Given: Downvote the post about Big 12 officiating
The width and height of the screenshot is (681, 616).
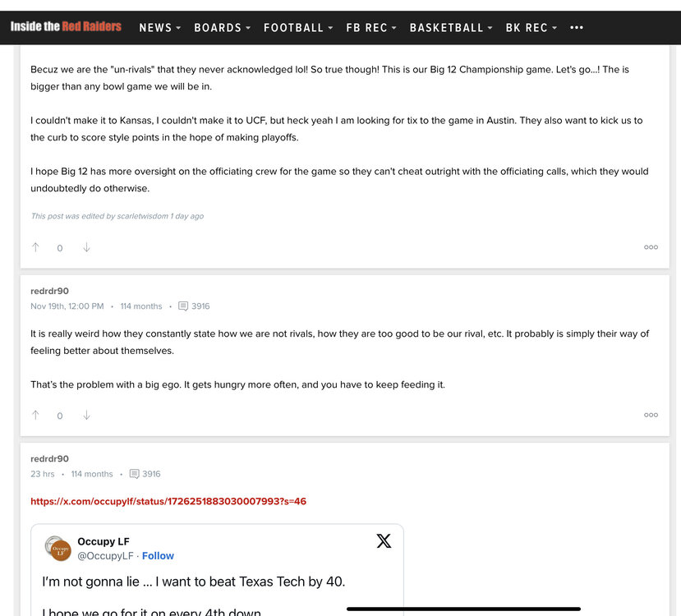Looking at the screenshot, I should (x=86, y=247).
